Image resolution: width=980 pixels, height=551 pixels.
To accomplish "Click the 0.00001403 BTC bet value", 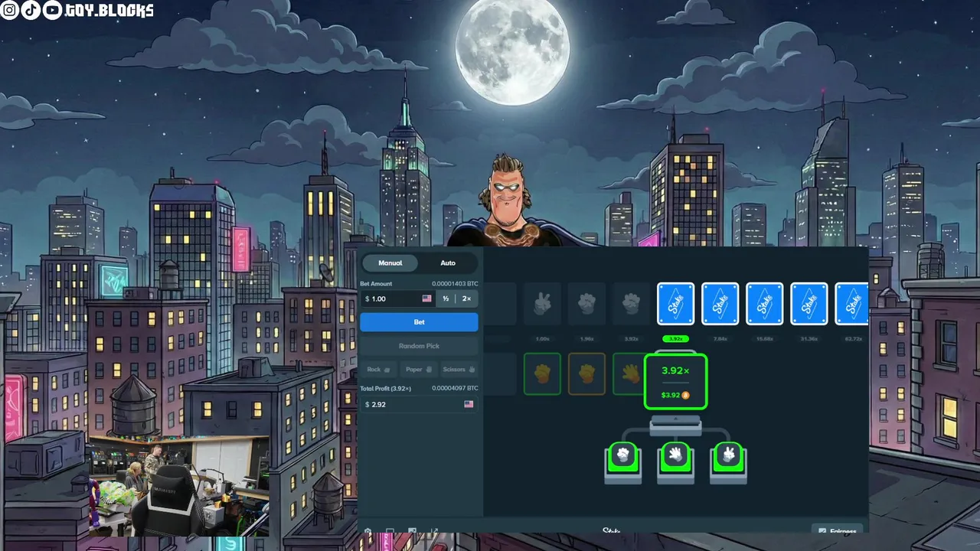I will [455, 284].
